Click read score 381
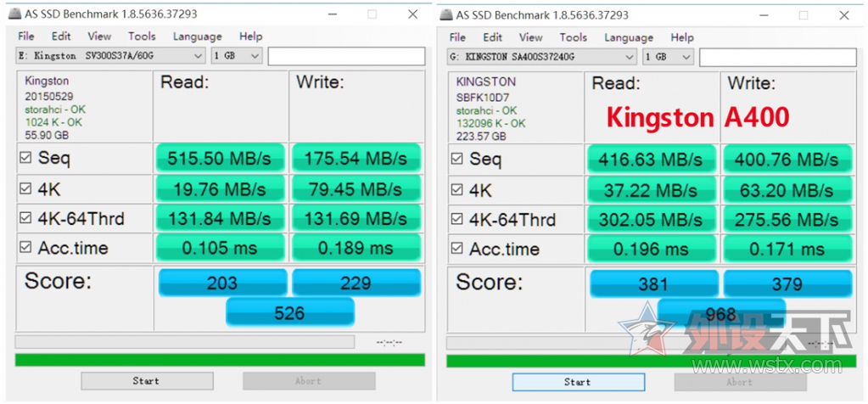The height and width of the screenshot is (404, 868). point(654,283)
